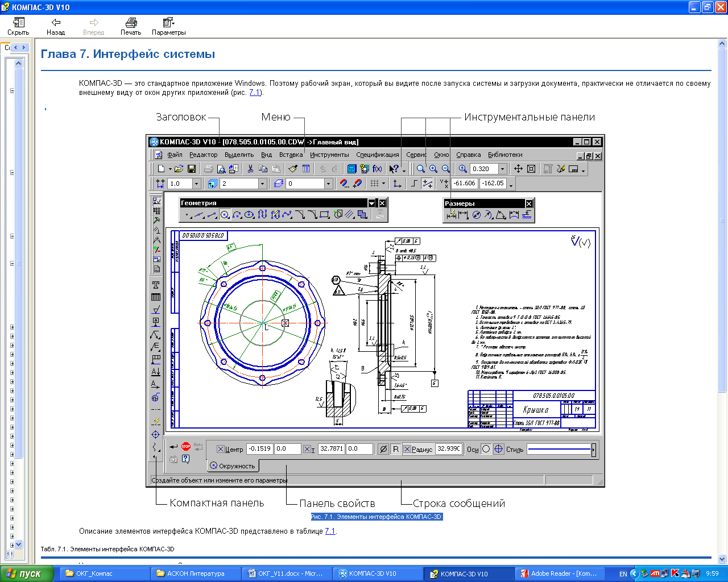Toggle the Радиус checkbox in properties panel
The height and width of the screenshot is (582, 728).
407,449
